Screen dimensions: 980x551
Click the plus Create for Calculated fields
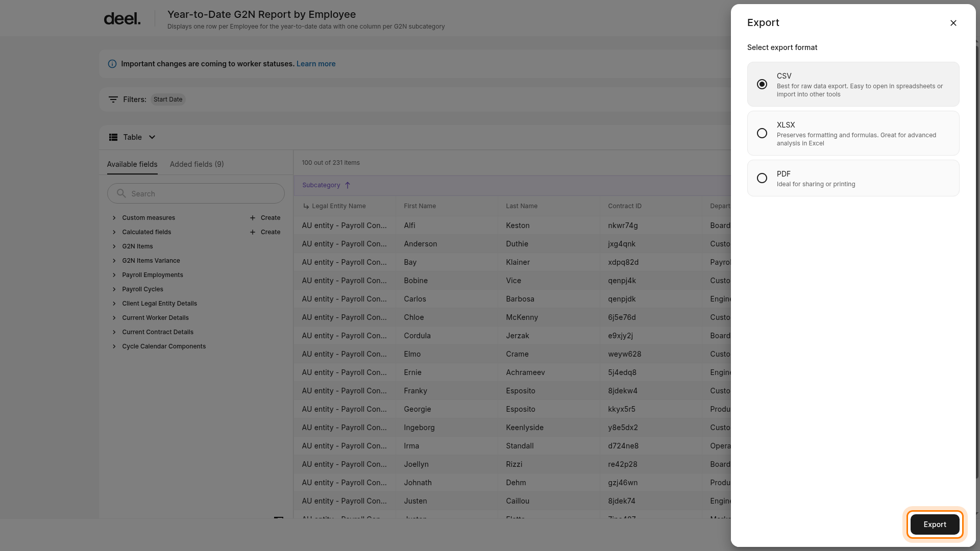point(265,232)
